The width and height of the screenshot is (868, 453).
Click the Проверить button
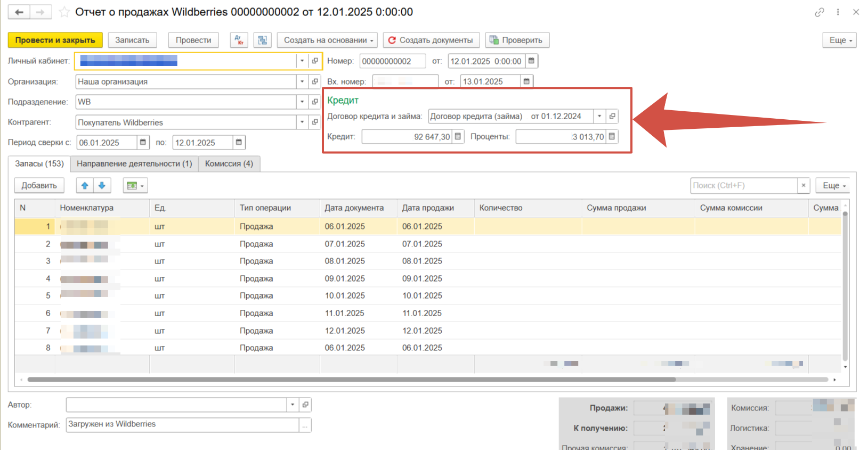(x=517, y=40)
